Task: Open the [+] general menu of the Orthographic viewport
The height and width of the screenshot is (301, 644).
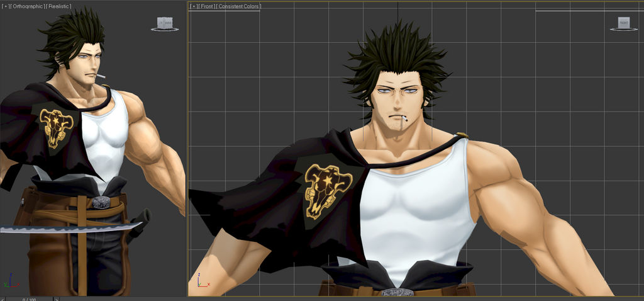Action: pos(5,6)
